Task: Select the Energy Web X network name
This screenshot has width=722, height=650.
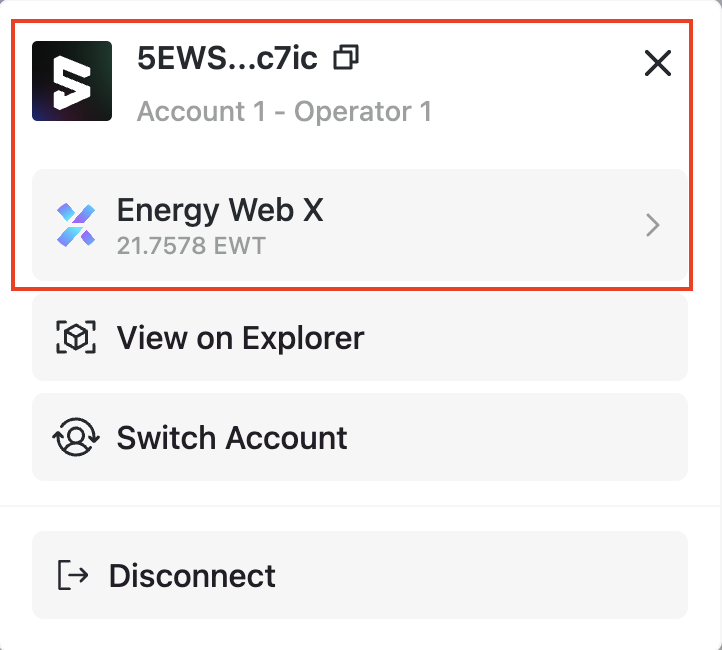Action: coord(220,210)
